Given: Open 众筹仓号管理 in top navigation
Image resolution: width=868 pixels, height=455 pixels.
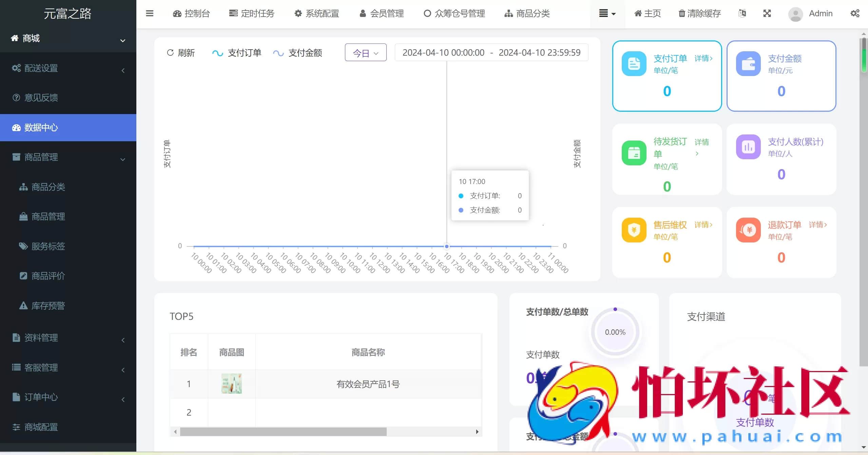Looking at the screenshot, I should click(454, 14).
